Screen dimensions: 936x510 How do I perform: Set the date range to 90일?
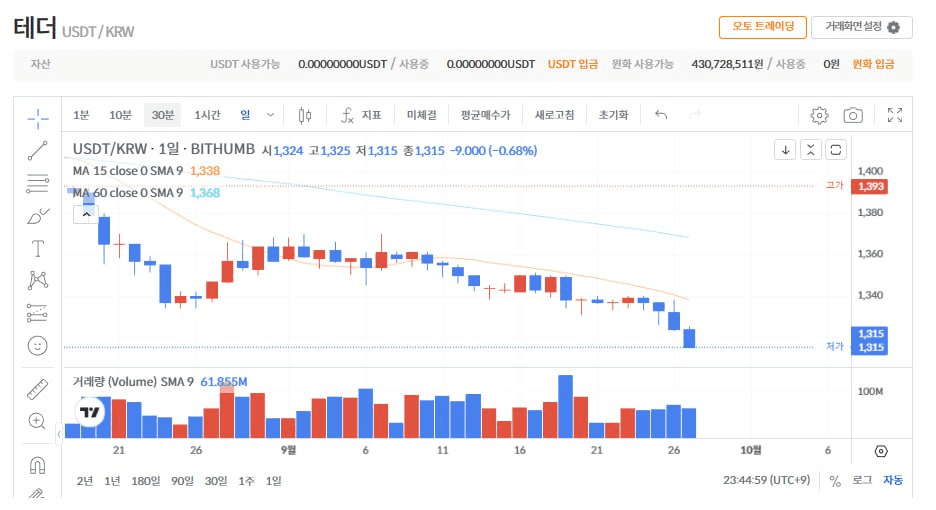point(182,481)
